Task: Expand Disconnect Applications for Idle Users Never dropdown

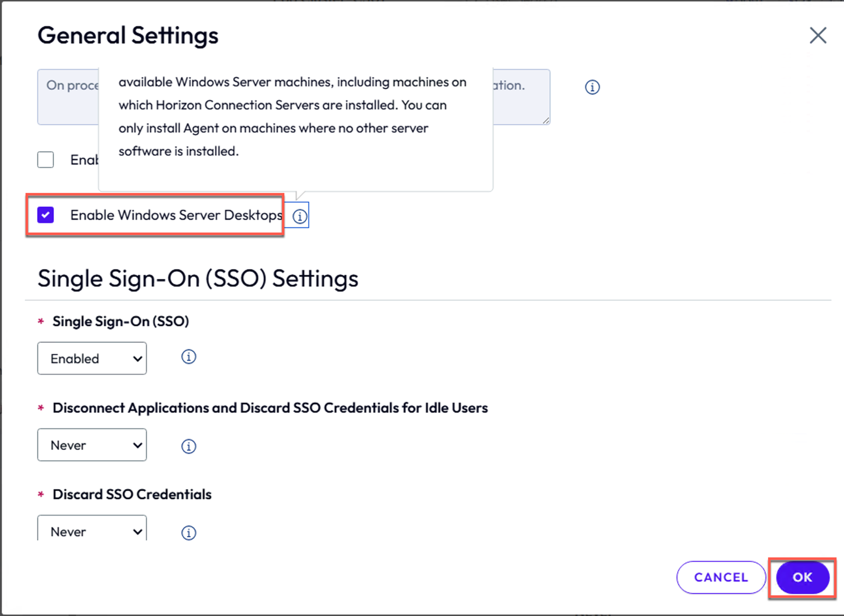Action: coord(92,445)
